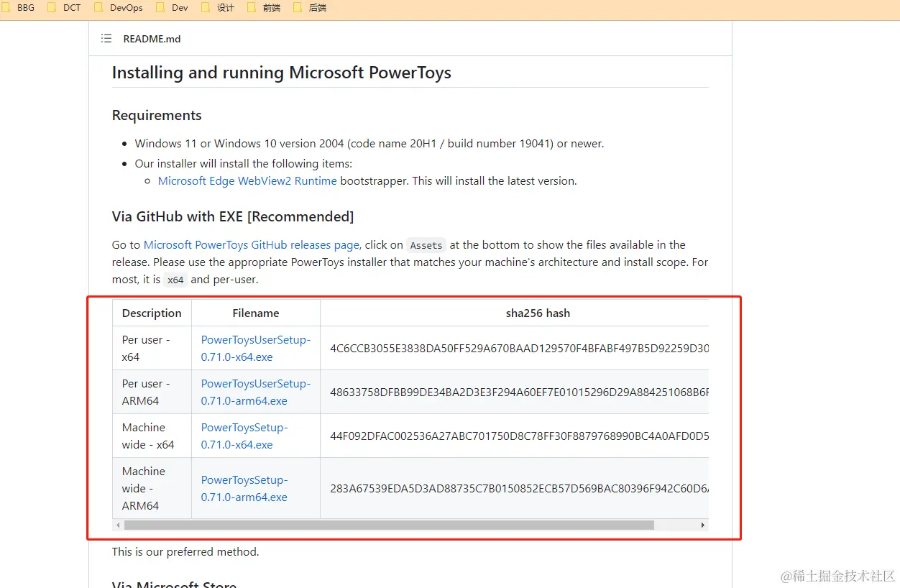Click the 'Per user - ARM64' cell
The image size is (900, 588).
(152, 392)
